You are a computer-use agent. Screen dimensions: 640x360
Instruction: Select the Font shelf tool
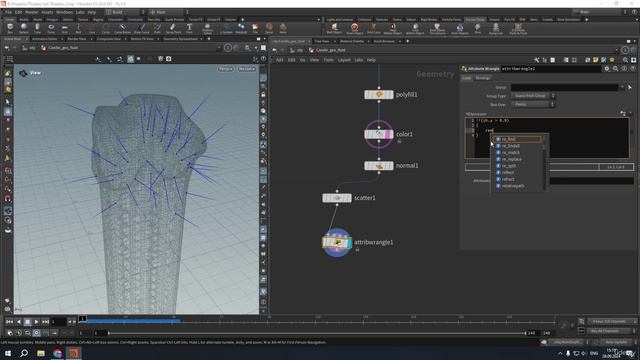189,28
